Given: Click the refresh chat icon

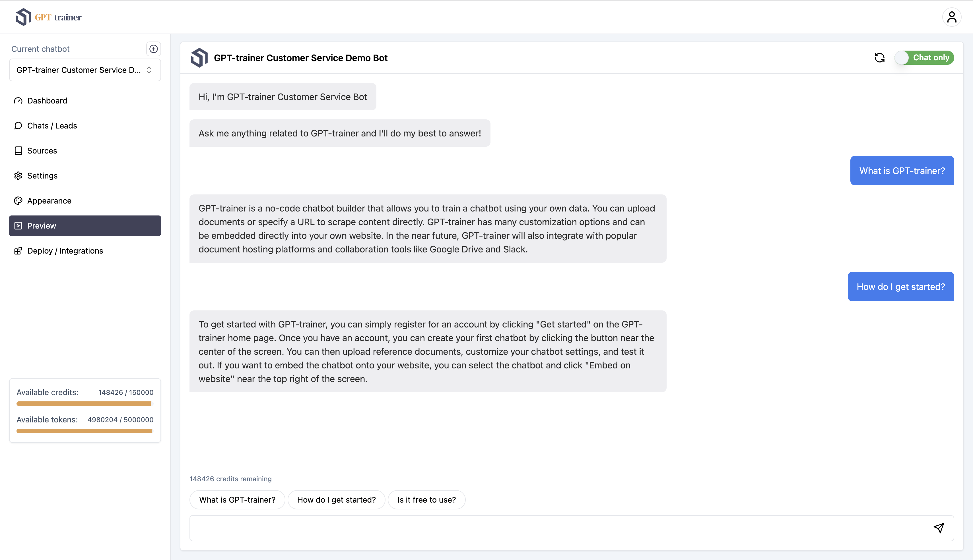Looking at the screenshot, I should point(880,57).
